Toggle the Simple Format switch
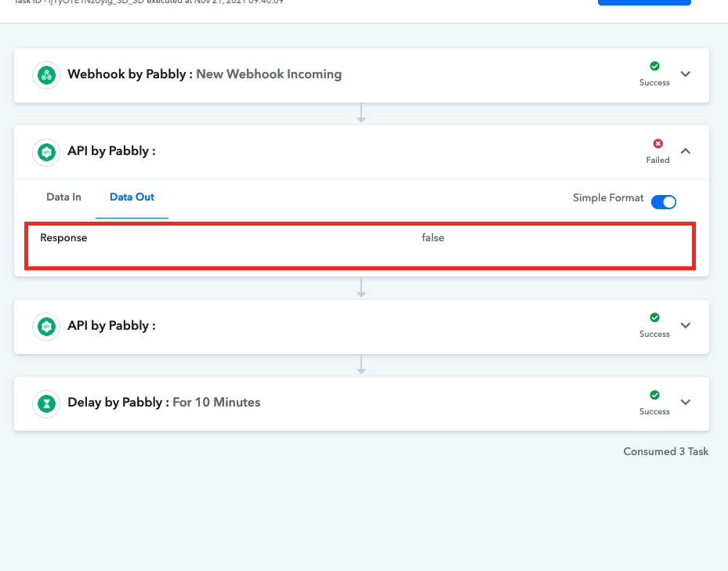Image resolution: width=728 pixels, height=571 pixels. click(x=664, y=202)
